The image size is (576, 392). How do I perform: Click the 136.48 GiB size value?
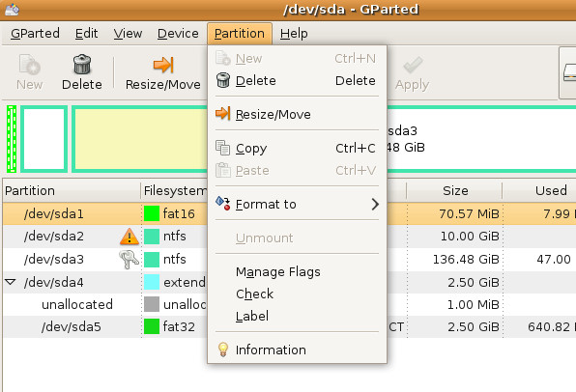click(466, 259)
